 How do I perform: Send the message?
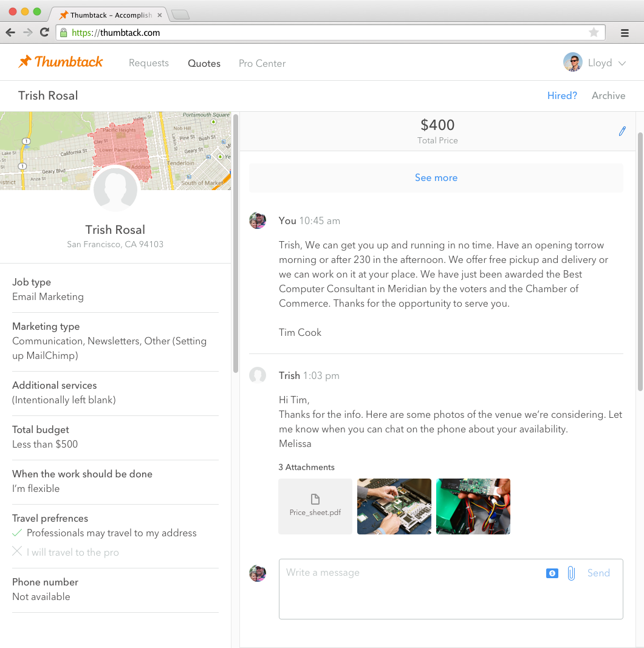pyautogui.click(x=598, y=573)
